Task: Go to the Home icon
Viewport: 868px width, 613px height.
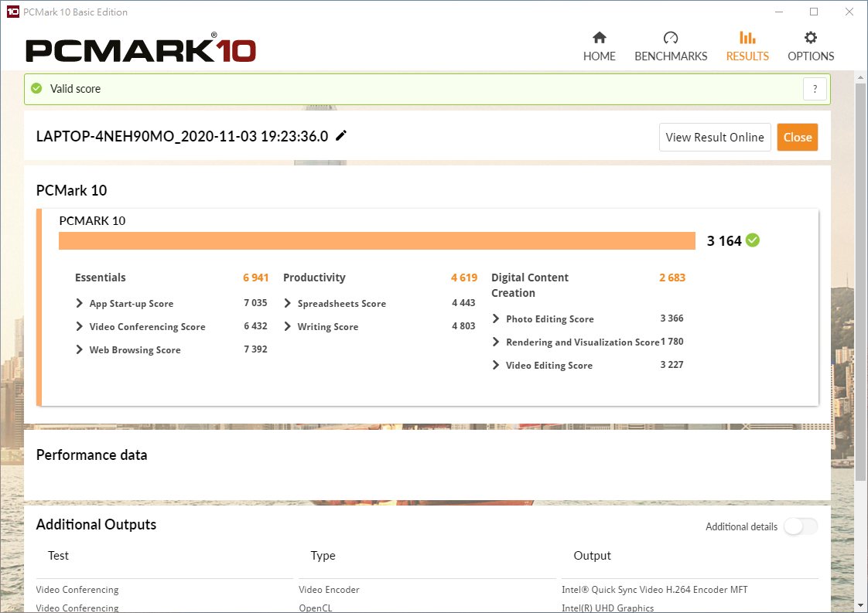Action: pyautogui.click(x=599, y=38)
